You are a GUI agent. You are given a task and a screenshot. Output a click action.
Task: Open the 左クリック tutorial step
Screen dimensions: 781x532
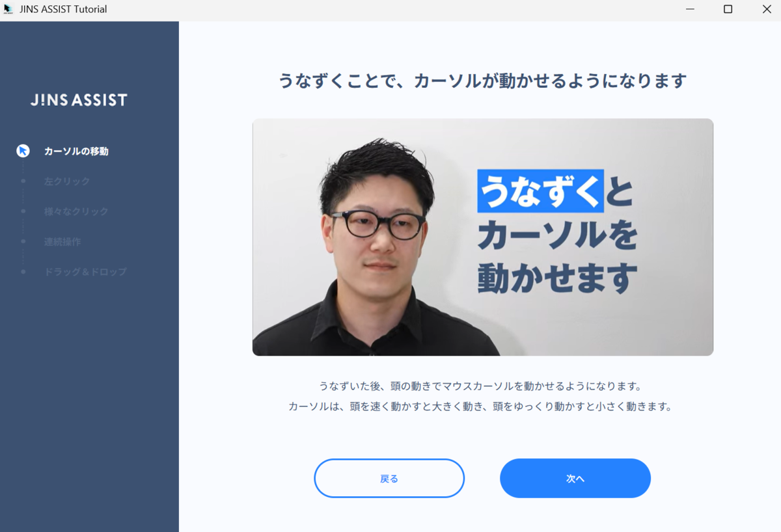67,181
